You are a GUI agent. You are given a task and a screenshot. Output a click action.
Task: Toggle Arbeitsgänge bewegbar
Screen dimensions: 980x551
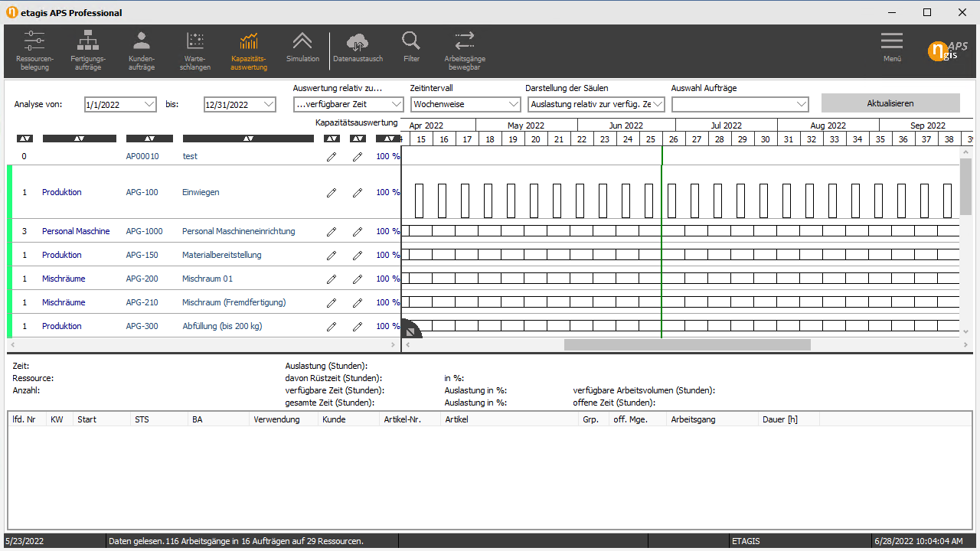pos(465,51)
